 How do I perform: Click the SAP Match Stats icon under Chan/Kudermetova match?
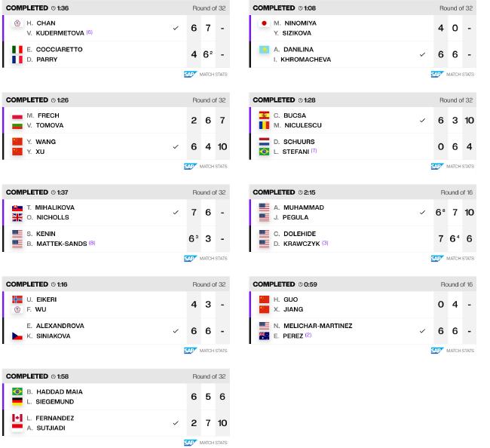coord(190,74)
